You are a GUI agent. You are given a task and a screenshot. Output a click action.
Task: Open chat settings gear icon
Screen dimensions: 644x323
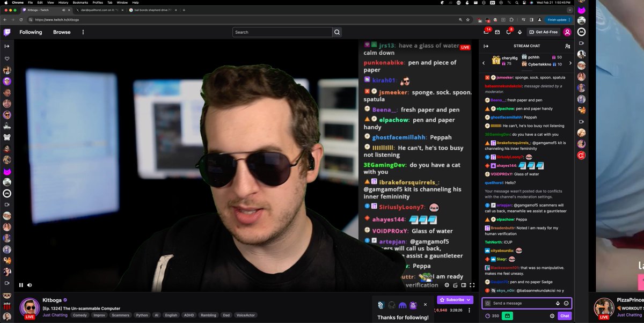(x=552, y=316)
